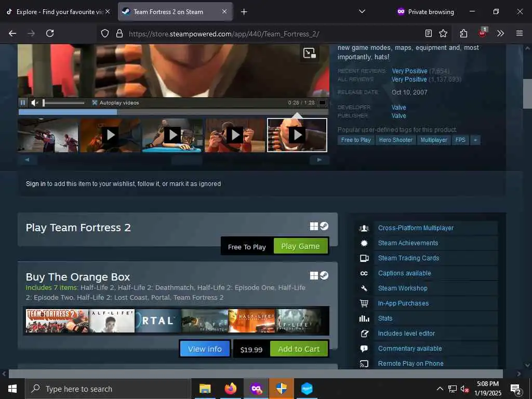Click the Sign in link
This screenshot has height=399, width=532.
click(x=36, y=183)
